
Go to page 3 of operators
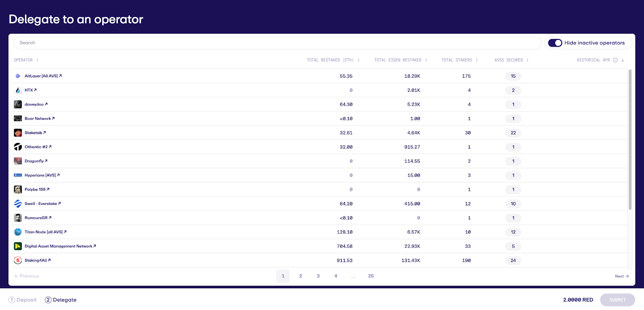[318, 276]
